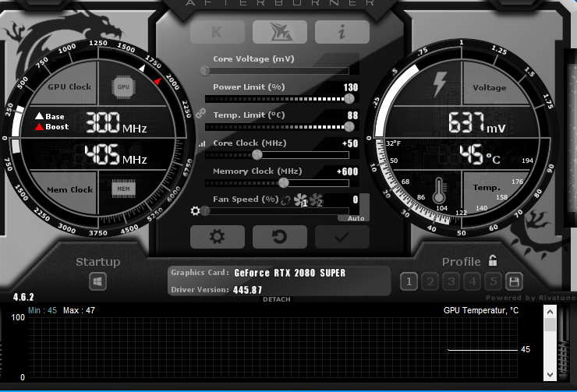The width and height of the screenshot is (577, 392).
Task: Click the graph scrollbar down arrow
Action: pos(550,375)
